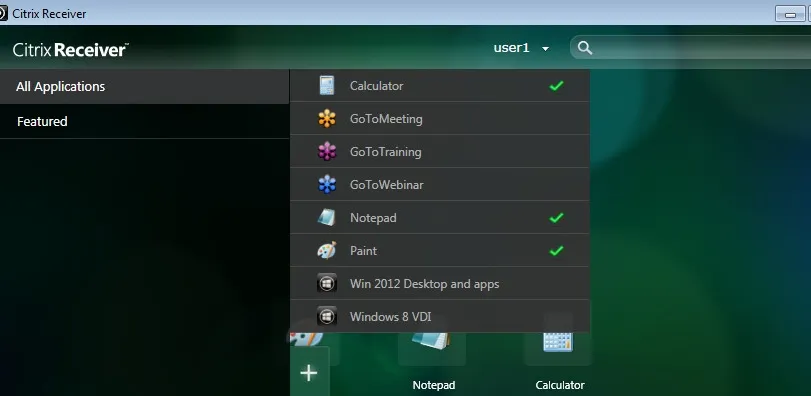Click the purple GoToTraining flower icon
The image size is (811, 396).
(x=327, y=151)
